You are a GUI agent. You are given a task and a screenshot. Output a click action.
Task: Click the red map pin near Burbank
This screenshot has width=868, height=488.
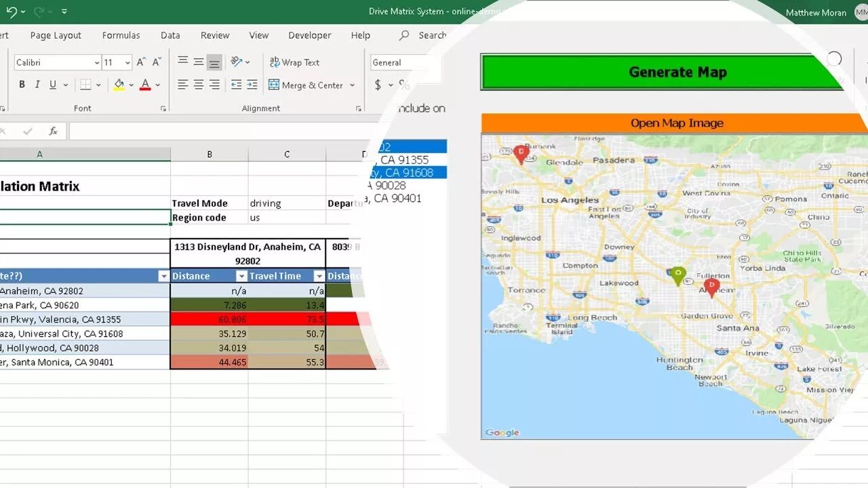521,155
